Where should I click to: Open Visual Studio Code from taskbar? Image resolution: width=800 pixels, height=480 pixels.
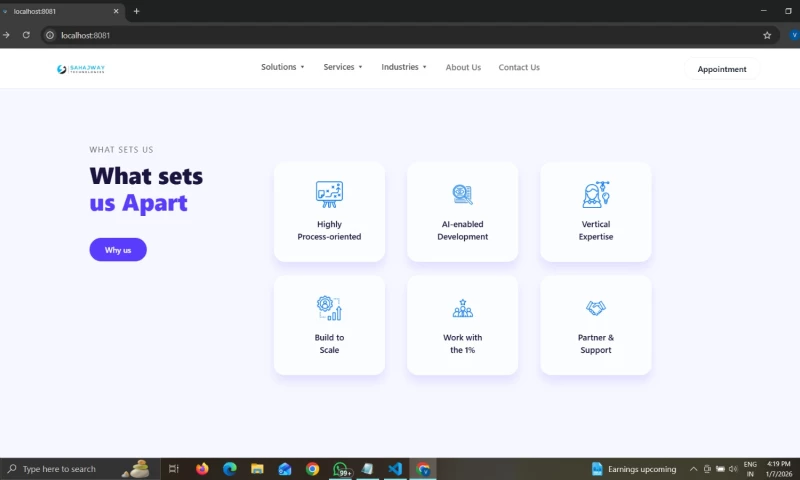(x=395, y=469)
